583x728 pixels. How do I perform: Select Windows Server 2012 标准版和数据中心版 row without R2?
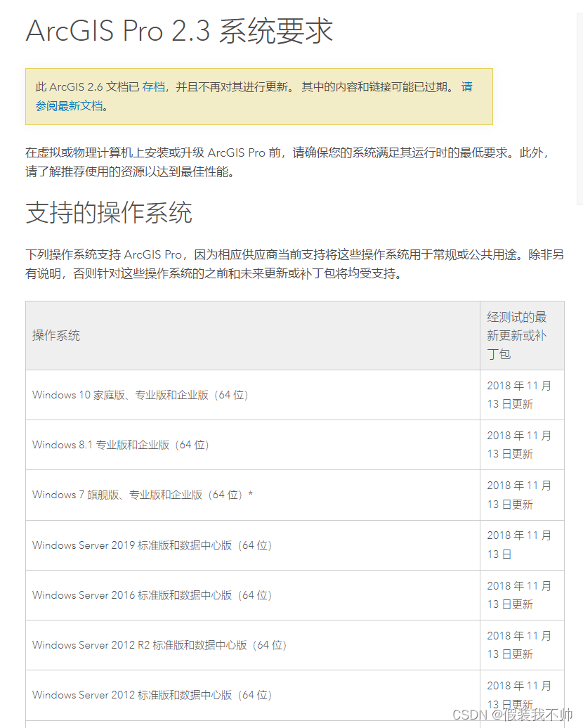pos(152,695)
